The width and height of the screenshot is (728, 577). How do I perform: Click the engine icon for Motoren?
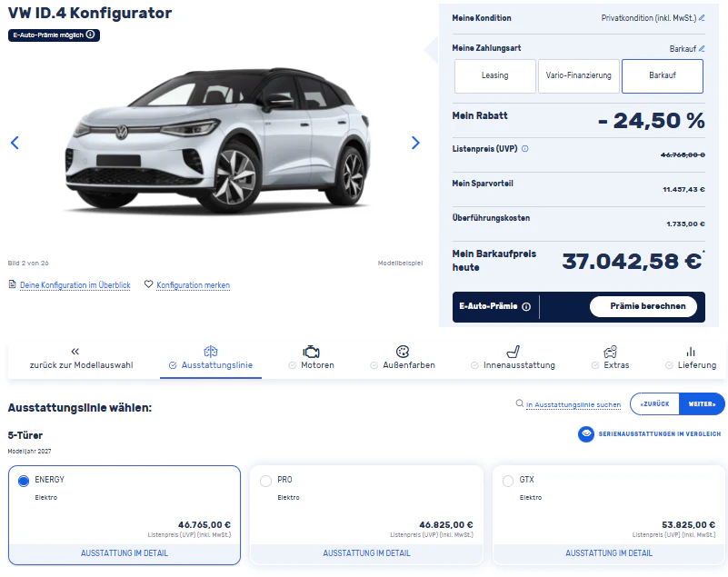[x=311, y=352]
